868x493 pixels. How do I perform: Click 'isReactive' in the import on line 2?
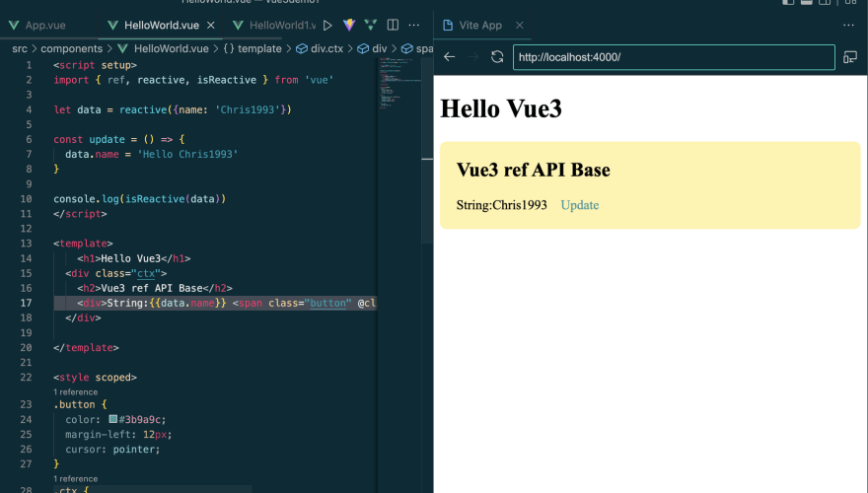(x=227, y=80)
